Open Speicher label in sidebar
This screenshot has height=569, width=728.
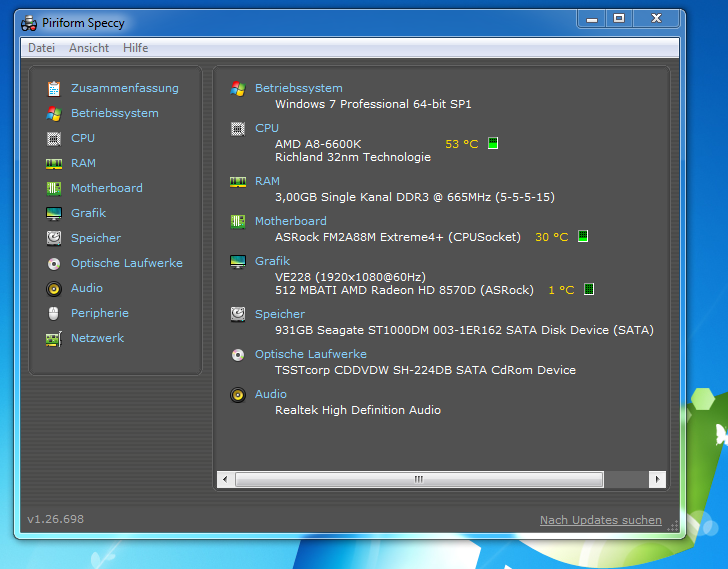96,238
